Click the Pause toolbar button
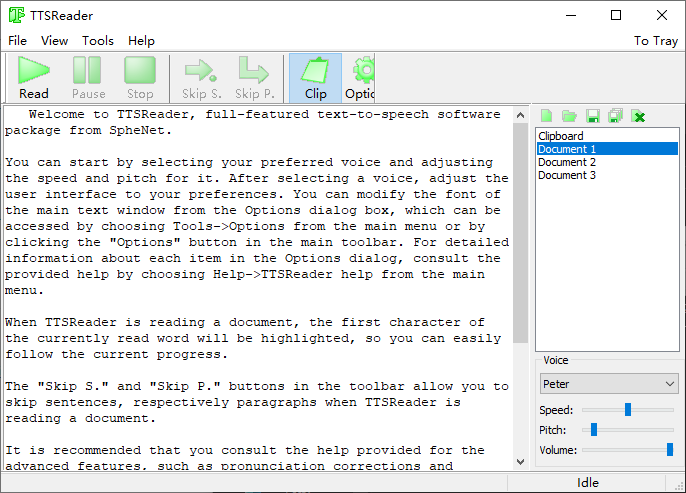Image resolution: width=686 pixels, height=493 pixels. pyautogui.click(x=88, y=78)
